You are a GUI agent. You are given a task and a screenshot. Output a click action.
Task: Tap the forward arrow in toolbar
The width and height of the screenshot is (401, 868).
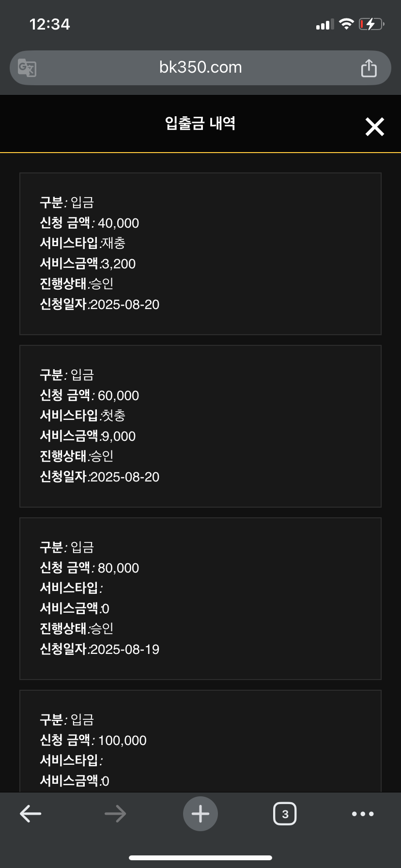point(115,814)
